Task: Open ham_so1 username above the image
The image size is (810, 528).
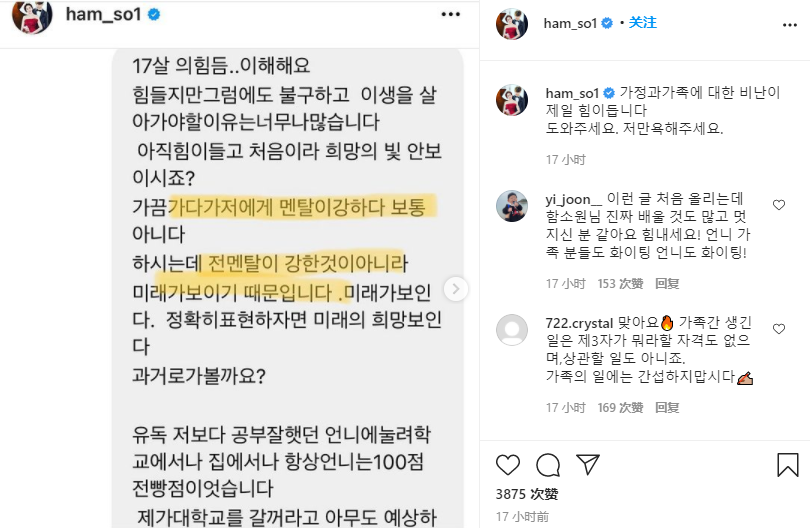Action: coord(103,14)
